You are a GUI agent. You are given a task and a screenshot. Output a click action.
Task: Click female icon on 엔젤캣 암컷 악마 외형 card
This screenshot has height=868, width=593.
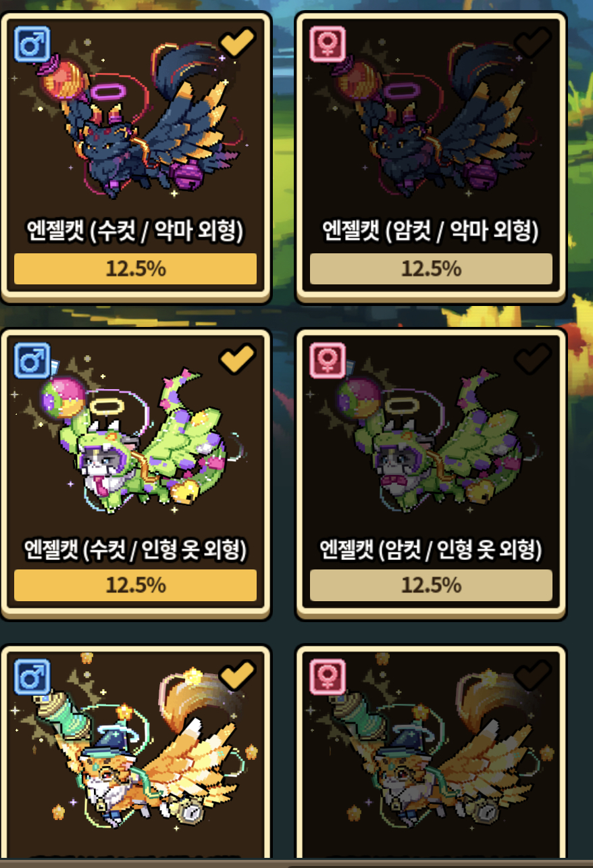click(328, 45)
